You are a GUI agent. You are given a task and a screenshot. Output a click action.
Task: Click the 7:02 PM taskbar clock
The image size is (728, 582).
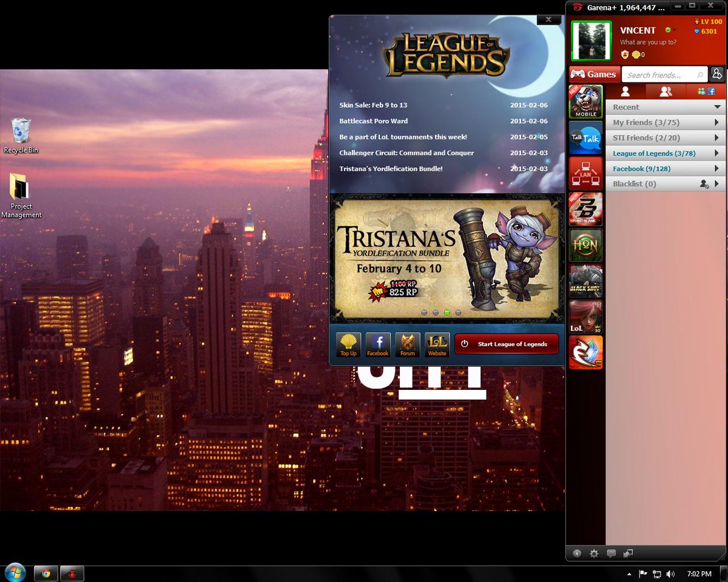click(699, 574)
